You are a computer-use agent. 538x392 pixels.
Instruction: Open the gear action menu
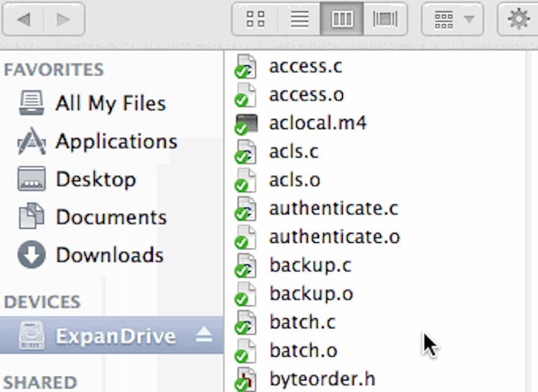[x=518, y=19]
